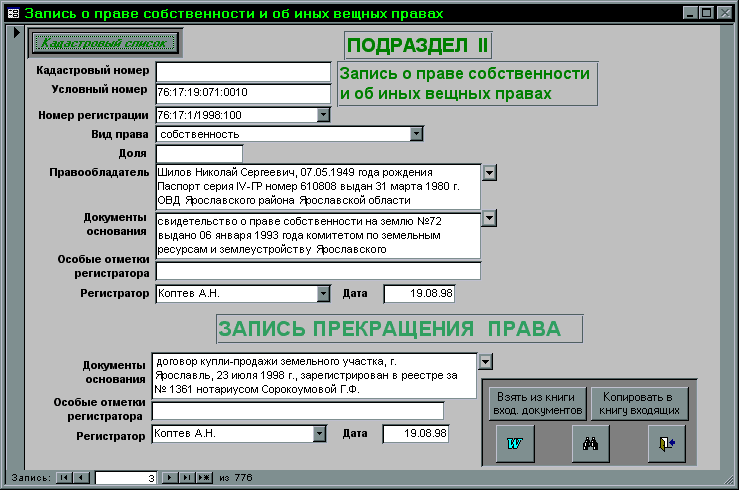
Task: Click upper Дата field in rights section
Action: (x=419, y=294)
